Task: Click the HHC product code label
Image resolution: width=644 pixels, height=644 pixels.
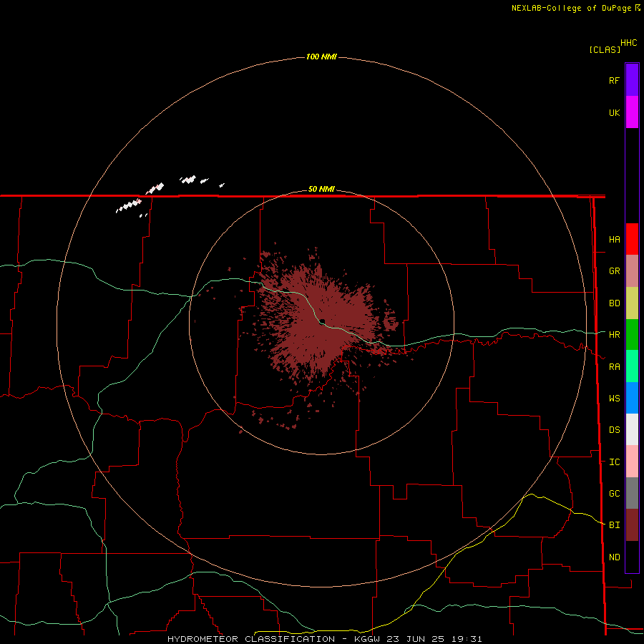Action: click(x=628, y=43)
